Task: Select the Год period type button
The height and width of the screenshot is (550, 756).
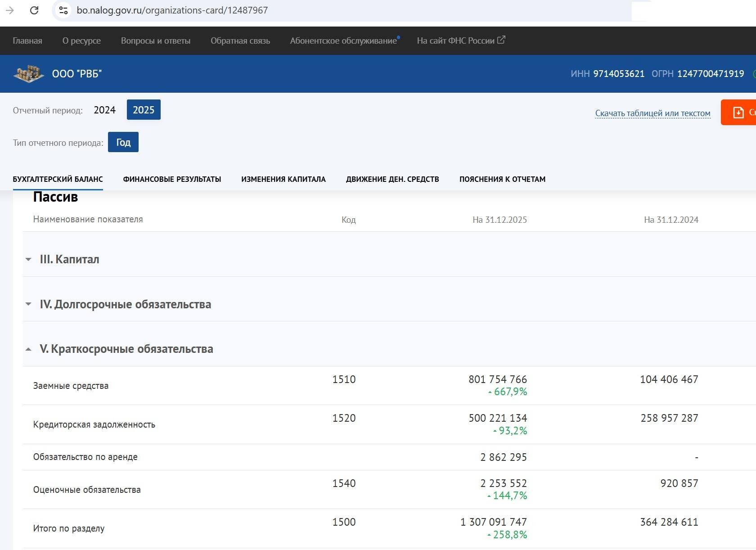Action: (123, 142)
